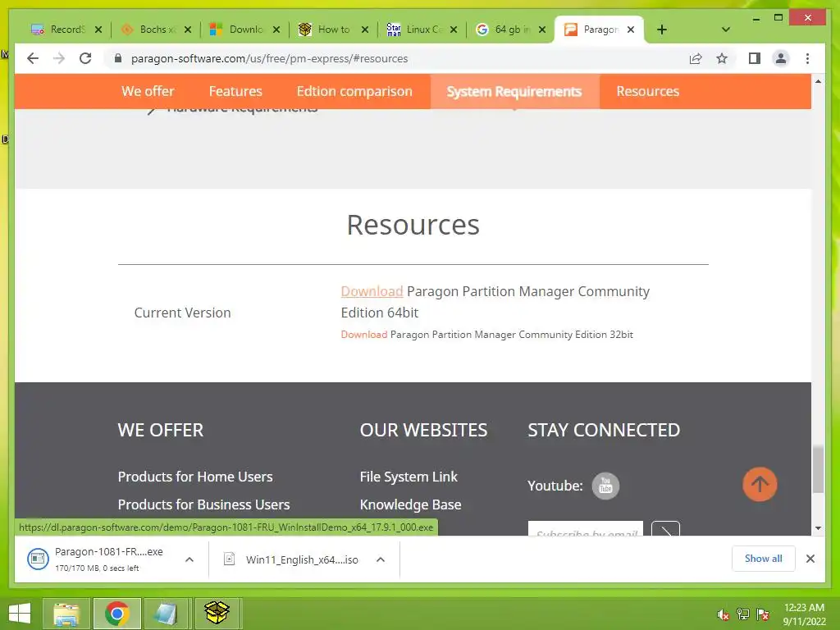
Task: Close the Bochs tab
Action: point(188,30)
